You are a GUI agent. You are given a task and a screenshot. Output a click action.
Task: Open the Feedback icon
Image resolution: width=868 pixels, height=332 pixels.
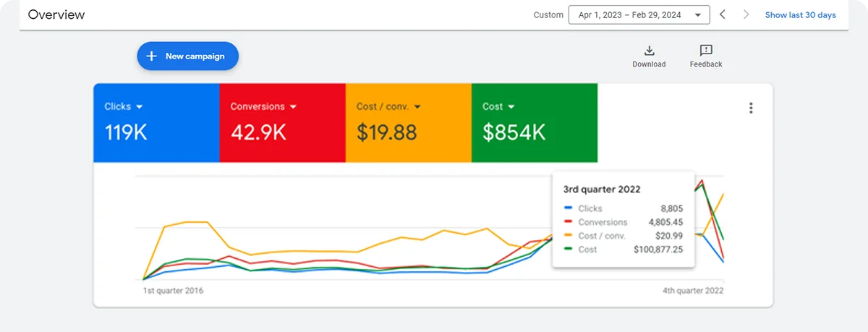click(x=706, y=51)
